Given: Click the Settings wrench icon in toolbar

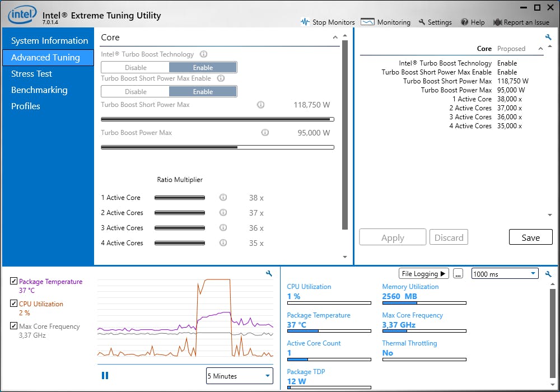Looking at the screenshot, I should 422,22.
